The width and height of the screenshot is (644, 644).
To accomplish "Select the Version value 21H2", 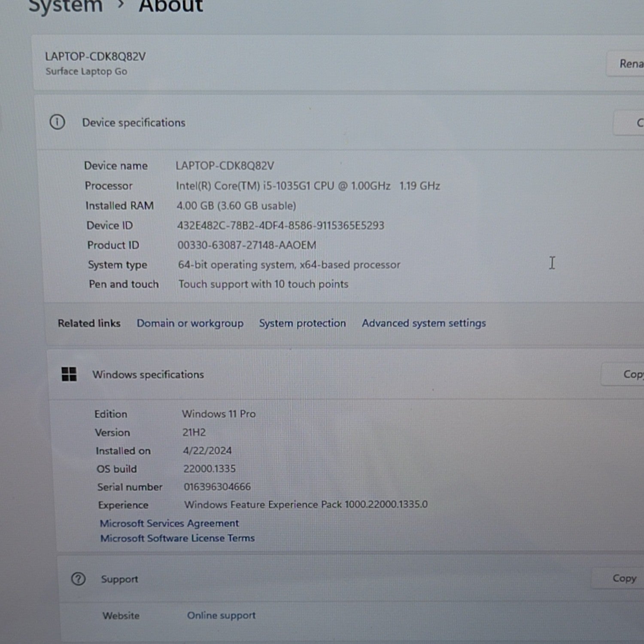I will tap(194, 432).
